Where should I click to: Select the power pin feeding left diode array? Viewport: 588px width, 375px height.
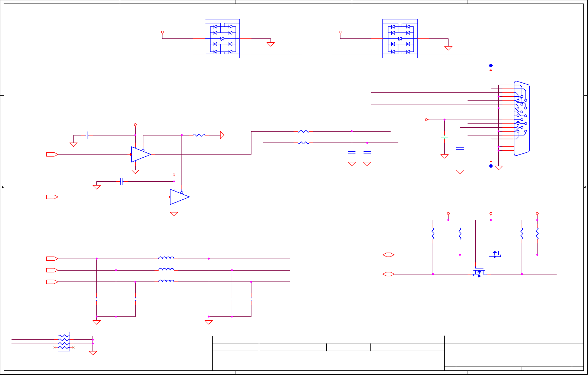coord(162,32)
